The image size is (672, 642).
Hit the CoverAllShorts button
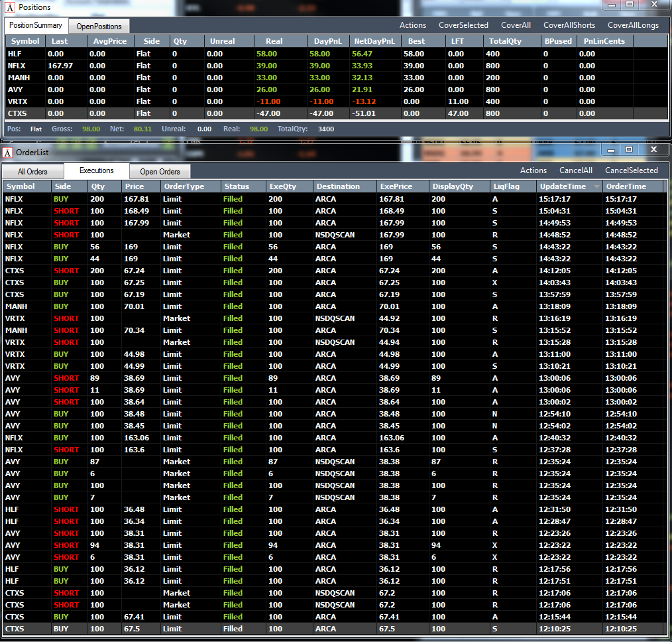click(569, 25)
